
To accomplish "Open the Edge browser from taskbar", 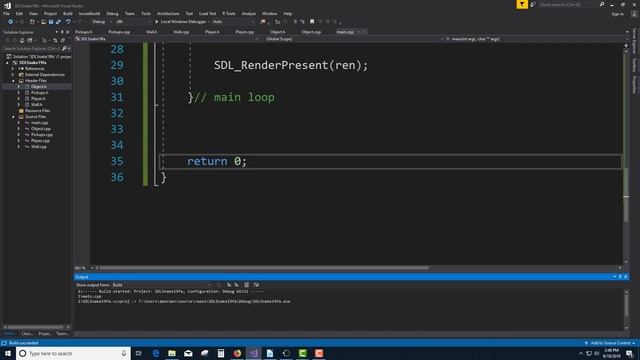I will click(x=156, y=353).
